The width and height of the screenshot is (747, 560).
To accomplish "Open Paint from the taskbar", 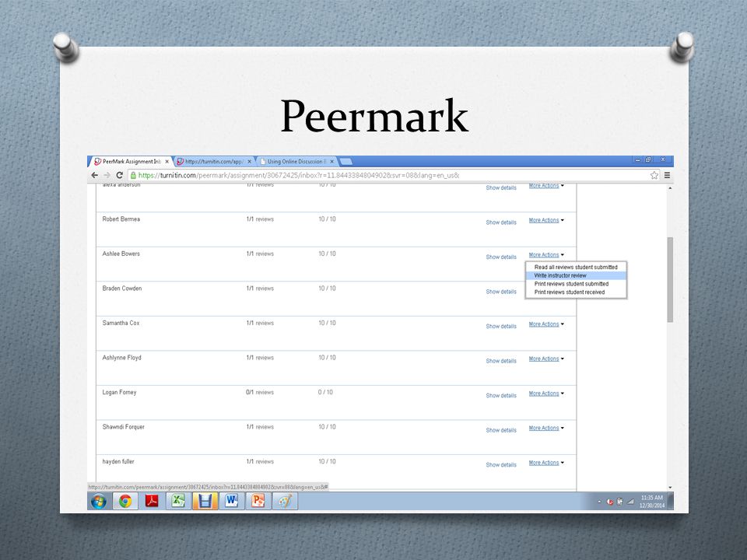I will click(x=285, y=502).
